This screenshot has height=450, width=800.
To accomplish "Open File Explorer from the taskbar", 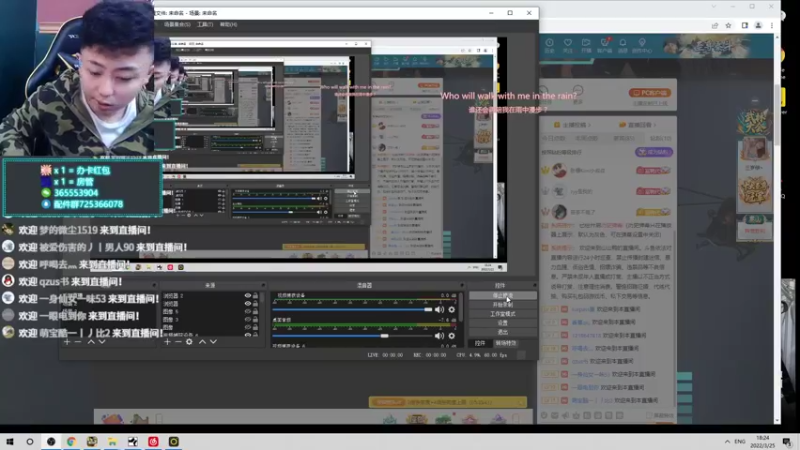I will [x=112, y=441].
